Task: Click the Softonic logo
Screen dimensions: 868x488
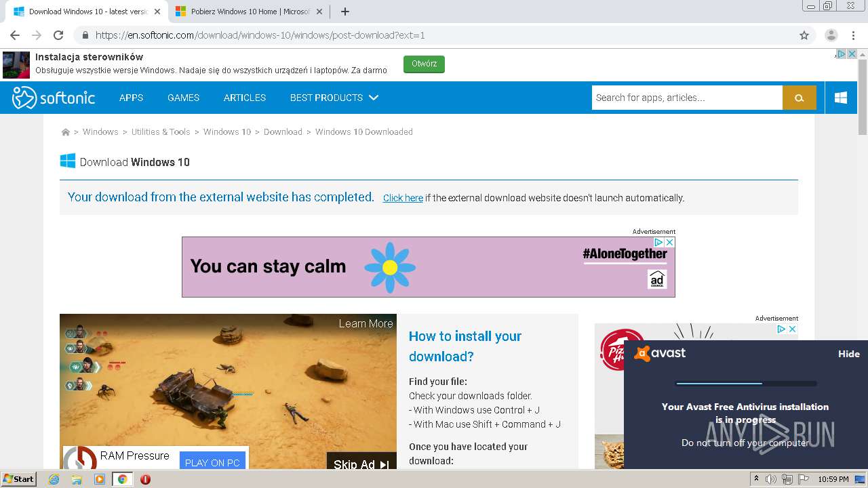Action: [54, 98]
